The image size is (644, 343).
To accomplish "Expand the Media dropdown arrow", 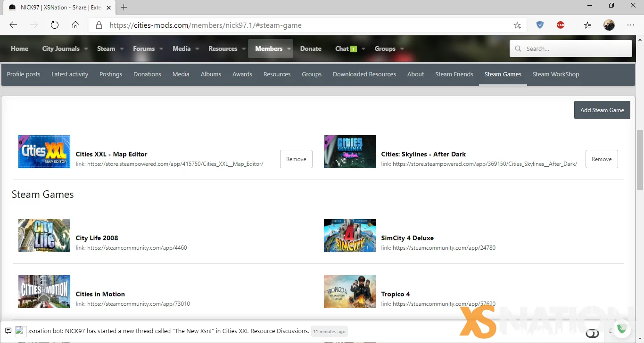I will [197, 49].
